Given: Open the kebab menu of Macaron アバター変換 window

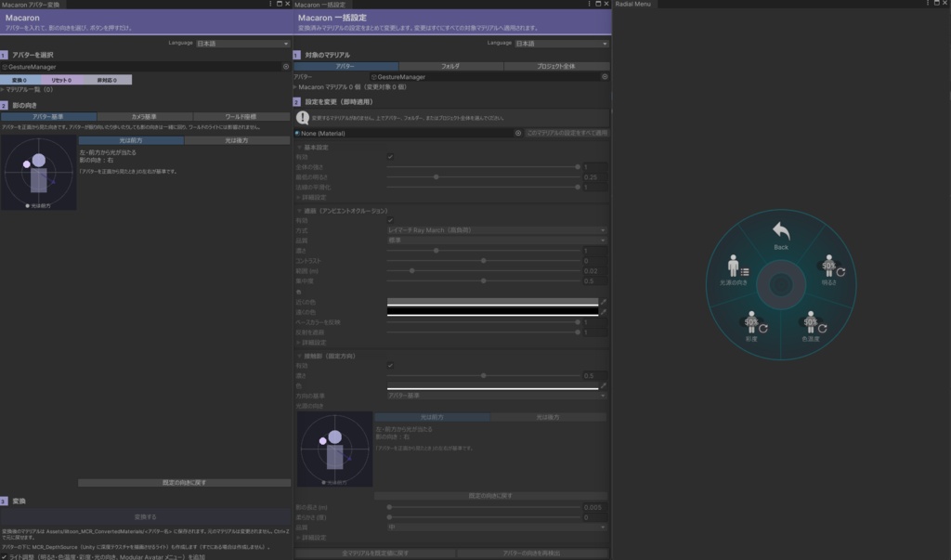Looking at the screenshot, I should (270, 4).
